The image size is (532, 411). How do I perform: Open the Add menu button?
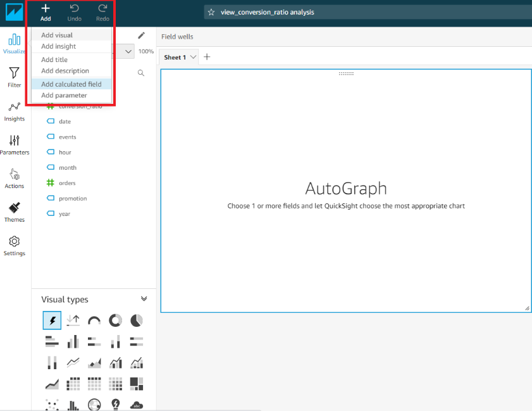[46, 13]
